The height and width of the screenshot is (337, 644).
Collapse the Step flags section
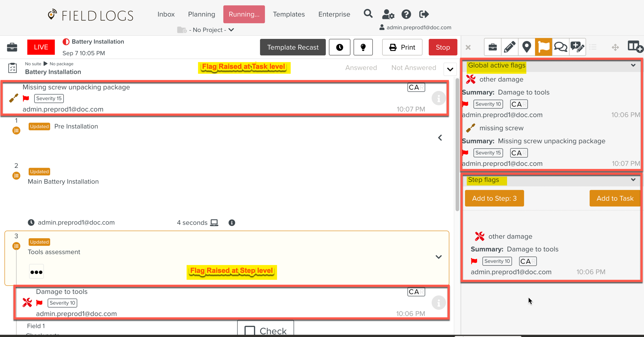pyautogui.click(x=633, y=180)
